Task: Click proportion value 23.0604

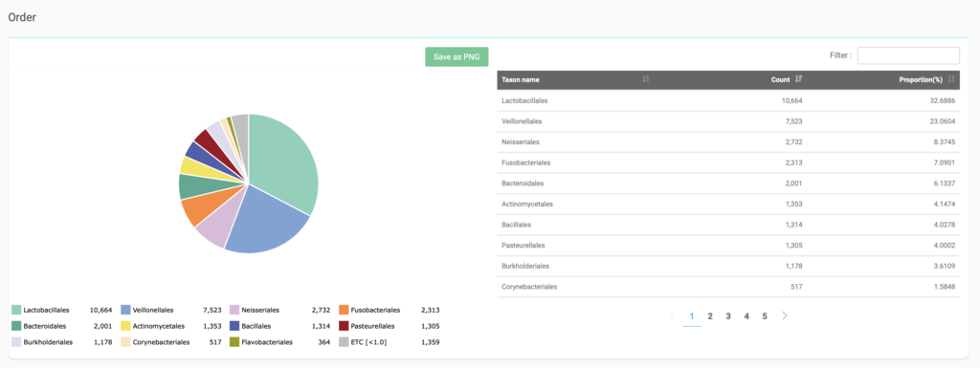Action: point(943,121)
